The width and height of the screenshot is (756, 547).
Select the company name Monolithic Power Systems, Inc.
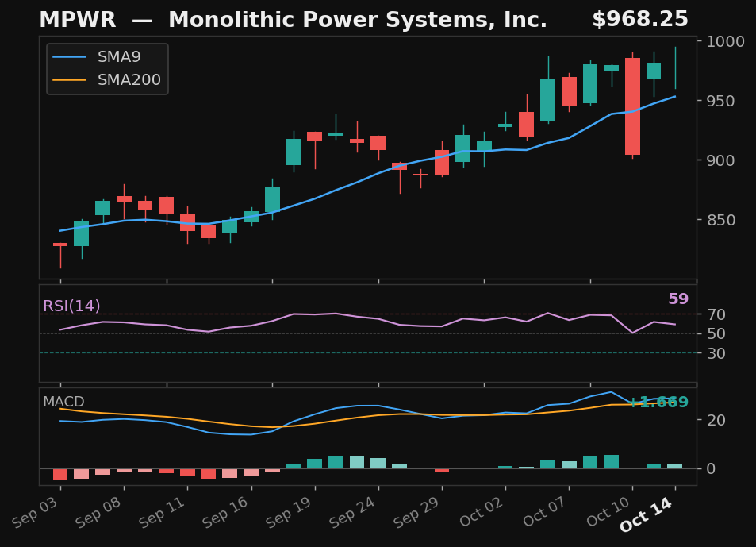point(358,21)
